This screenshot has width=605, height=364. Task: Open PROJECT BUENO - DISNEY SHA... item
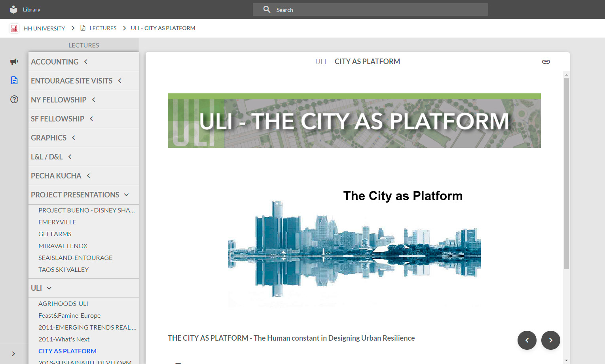point(87,210)
